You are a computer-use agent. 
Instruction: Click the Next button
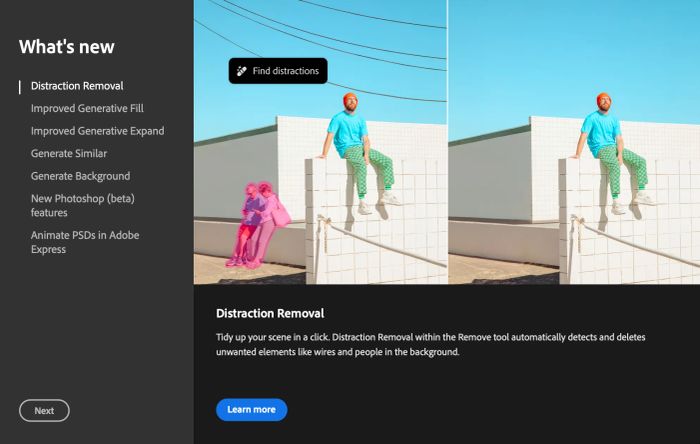(44, 411)
